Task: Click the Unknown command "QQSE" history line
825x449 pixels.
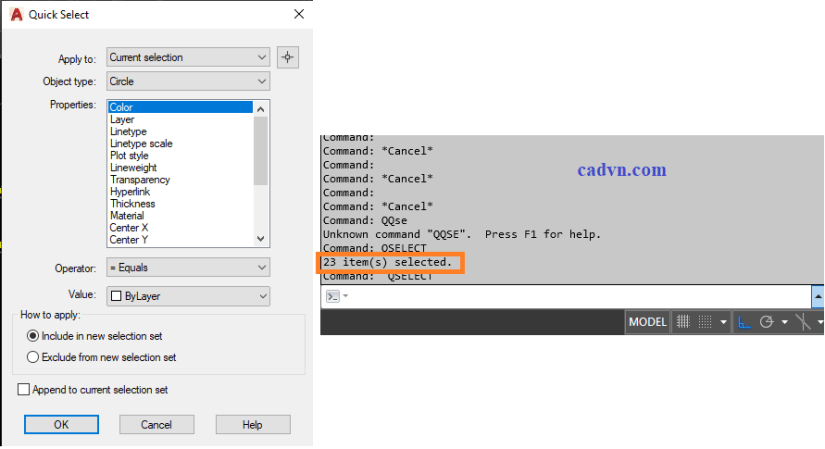Action: pyautogui.click(x=461, y=234)
